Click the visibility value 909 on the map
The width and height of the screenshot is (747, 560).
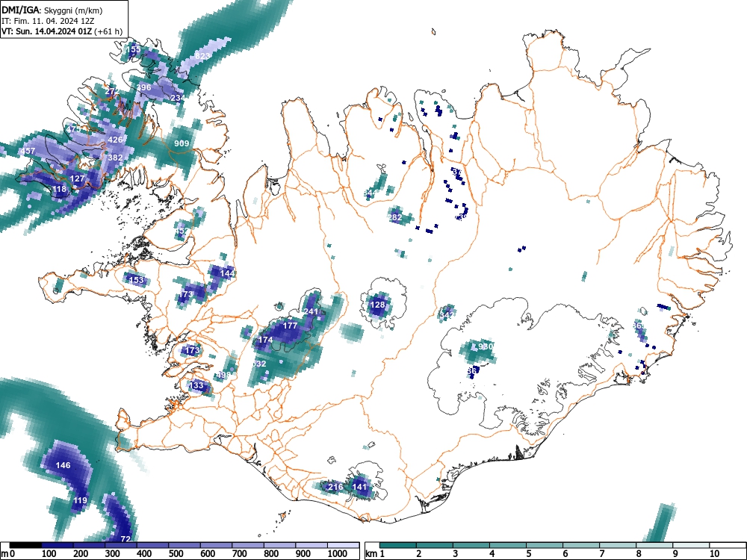(x=182, y=143)
